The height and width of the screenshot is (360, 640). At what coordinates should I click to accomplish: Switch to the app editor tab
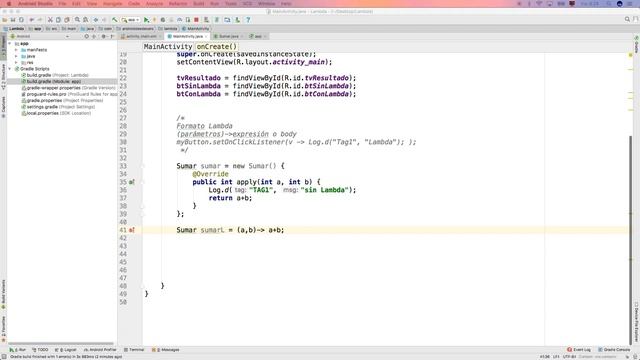(258, 36)
